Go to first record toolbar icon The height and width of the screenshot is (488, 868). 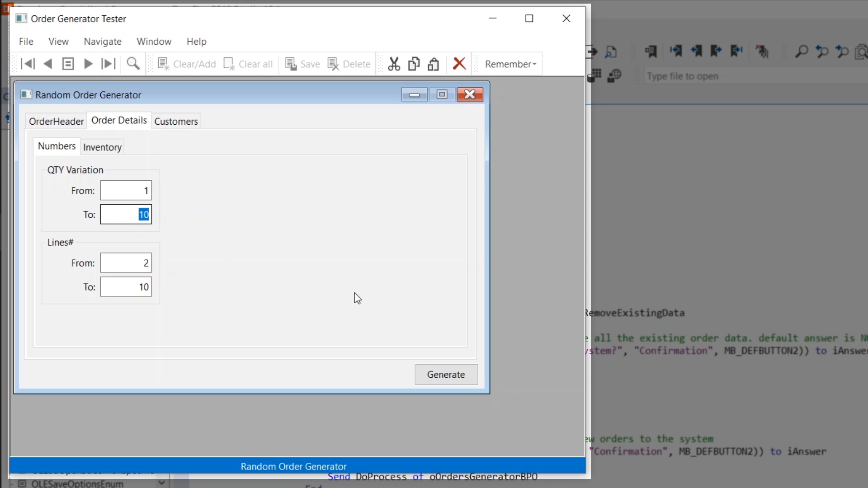tap(28, 64)
